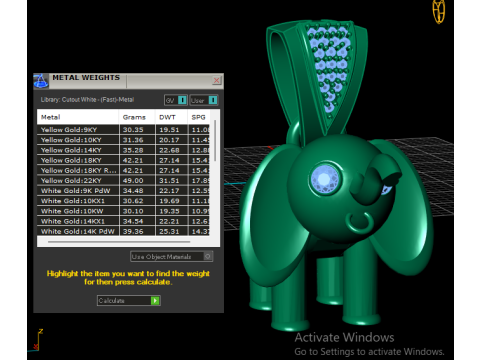Click the 49.00 grams value
The width and height of the screenshot is (480, 360).
pos(133,181)
